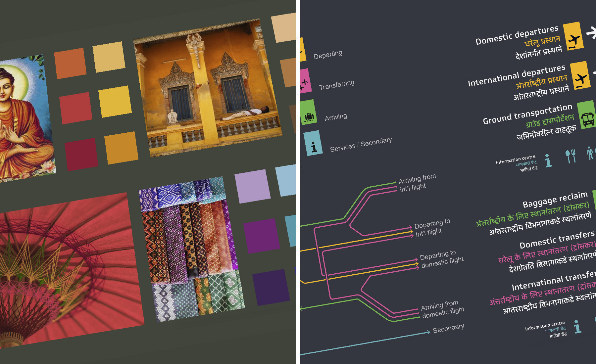Select the medium purple color swatch
596x364 pixels.
tap(262, 236)
